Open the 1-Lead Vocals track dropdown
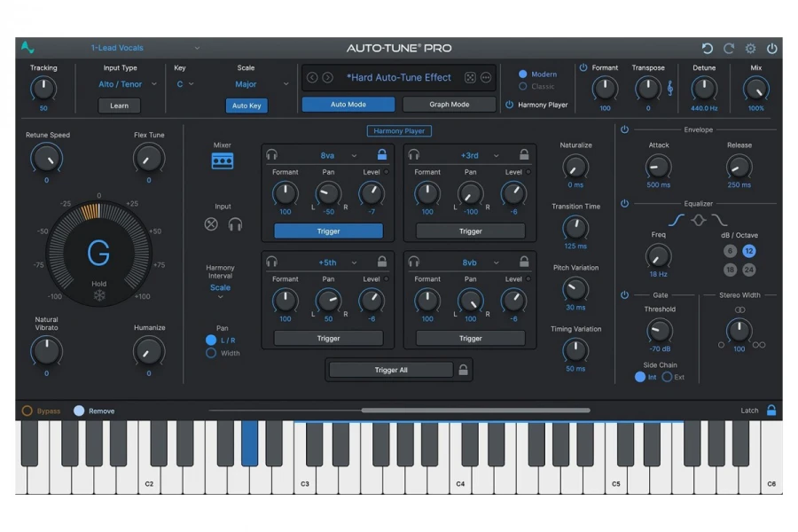 coord(145,48)
